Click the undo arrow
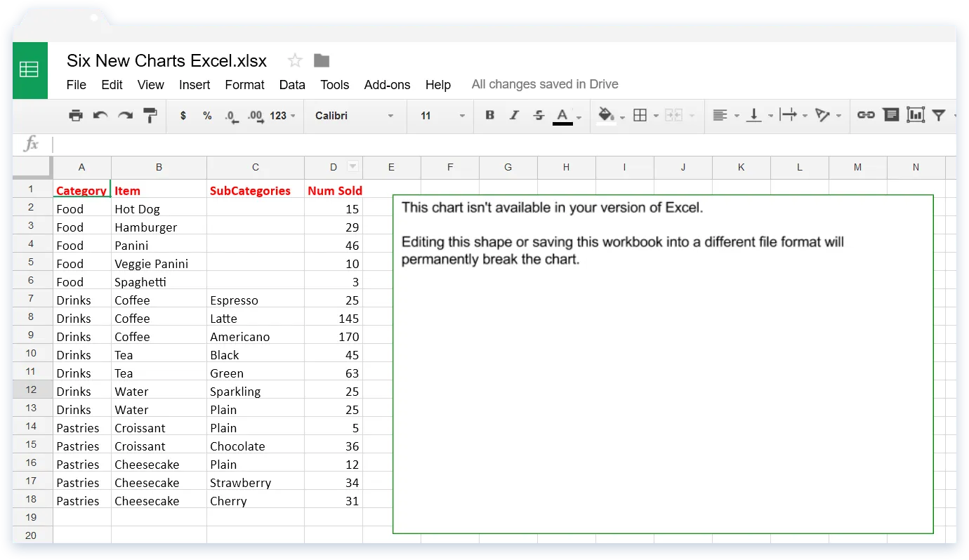 tap(100, 116)
